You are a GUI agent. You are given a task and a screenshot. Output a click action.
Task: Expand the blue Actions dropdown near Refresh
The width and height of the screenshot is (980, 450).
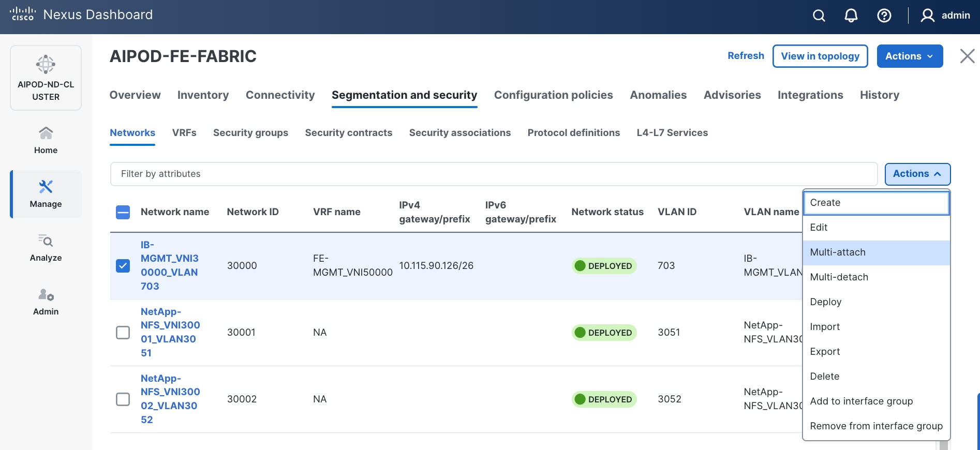[x=909, y=56]
